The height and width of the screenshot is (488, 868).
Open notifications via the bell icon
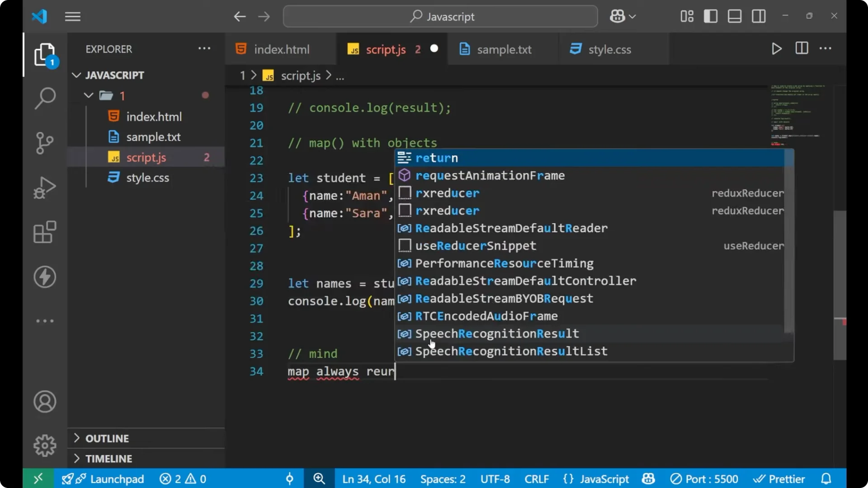click(826, 479)
